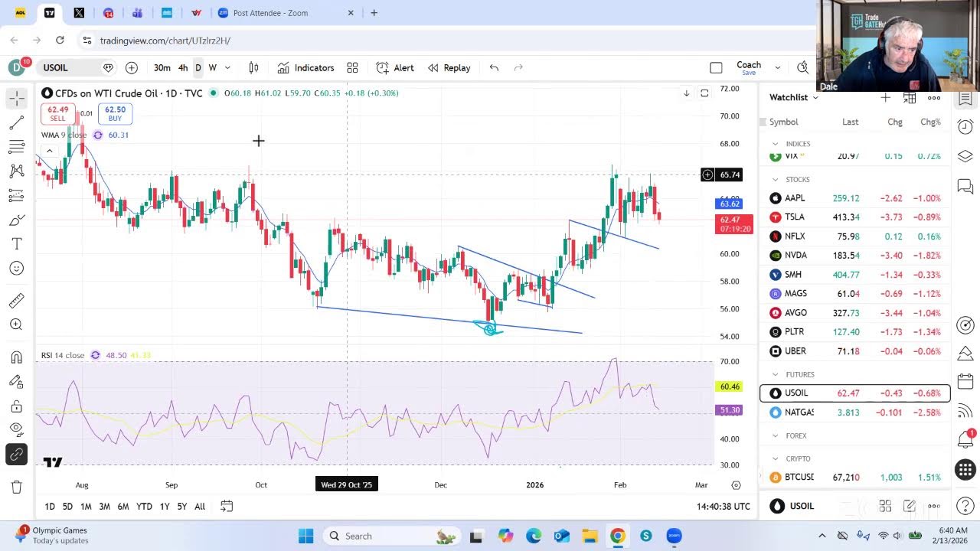Open the watchlist three-dot menu
The width and height of the screenshot is (980, 551).
(x=934, y=97)
